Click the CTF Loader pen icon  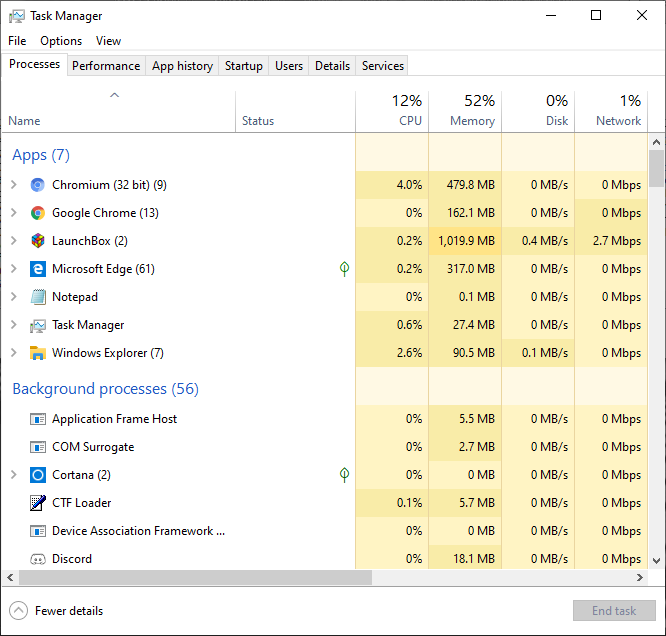[38, 503]
